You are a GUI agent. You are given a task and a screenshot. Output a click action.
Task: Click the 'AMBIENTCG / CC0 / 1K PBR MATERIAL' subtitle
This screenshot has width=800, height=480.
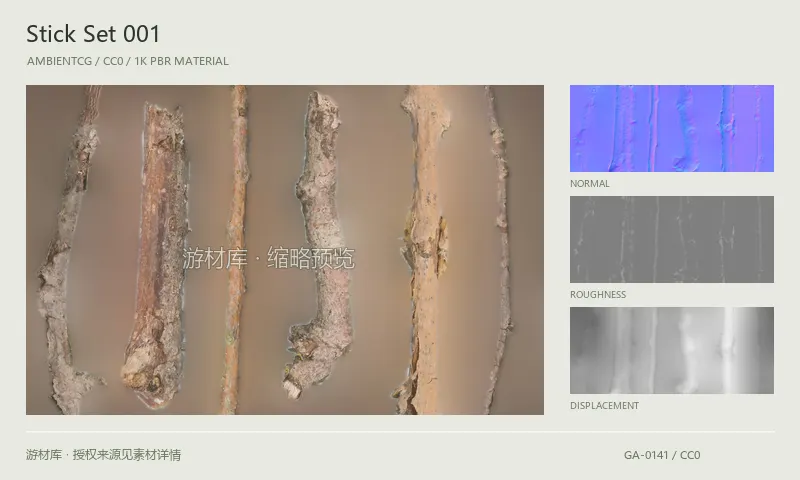pyautogui.click(x=128, y=61)
